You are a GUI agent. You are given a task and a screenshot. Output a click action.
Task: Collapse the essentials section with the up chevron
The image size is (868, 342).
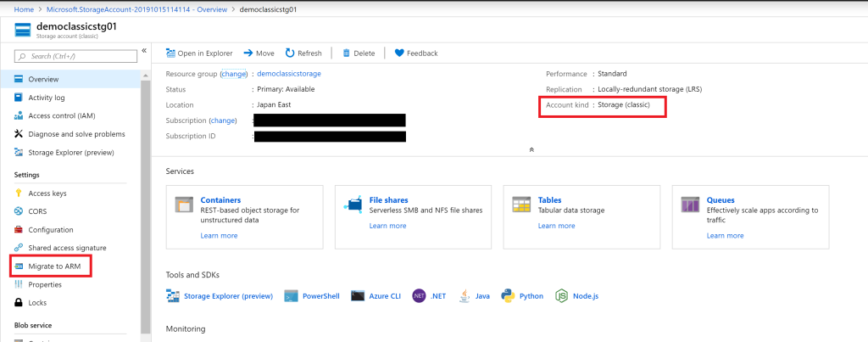[531, 149]
